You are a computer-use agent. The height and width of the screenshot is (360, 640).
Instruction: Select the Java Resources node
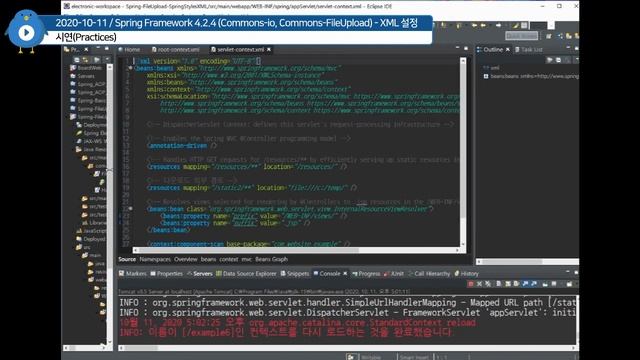click(x=91, y=149)
